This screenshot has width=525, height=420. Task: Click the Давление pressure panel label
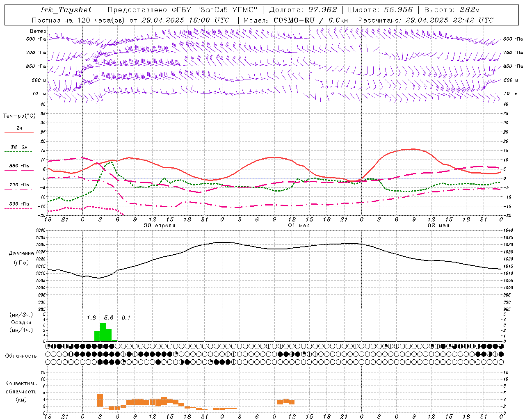coord(21,253)
